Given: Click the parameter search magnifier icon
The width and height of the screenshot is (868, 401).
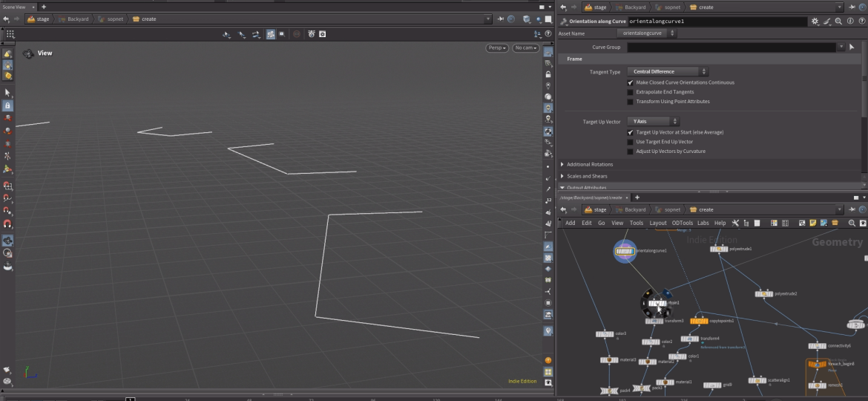Looking at the screenshot, I should (x=838, y=22).
